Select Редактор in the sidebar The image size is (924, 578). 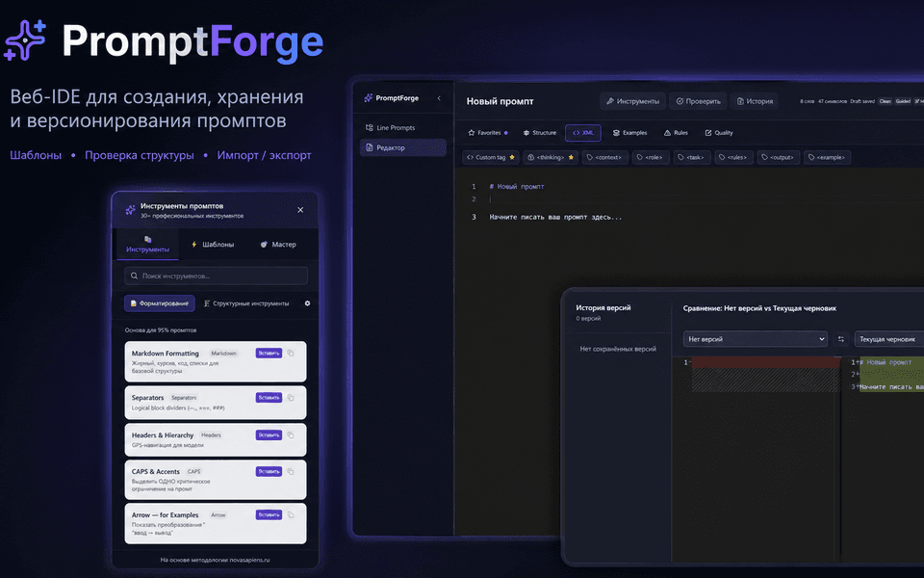pyautogui.click(x=403, y=147)
